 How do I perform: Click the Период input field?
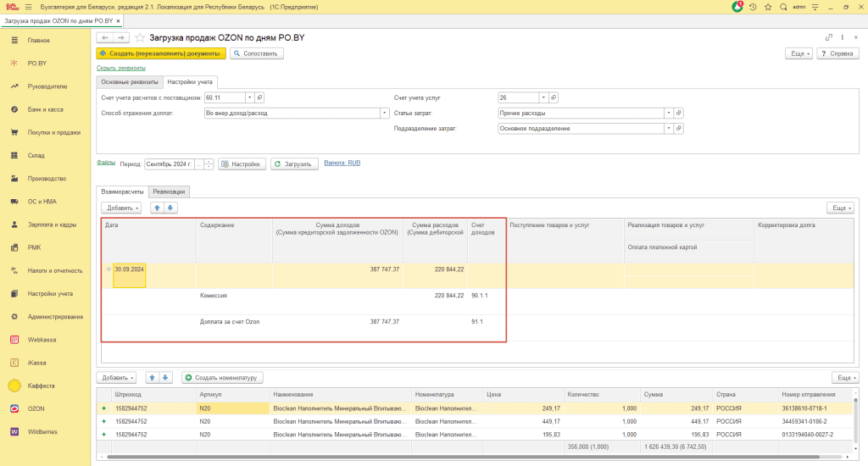point(170,164)
